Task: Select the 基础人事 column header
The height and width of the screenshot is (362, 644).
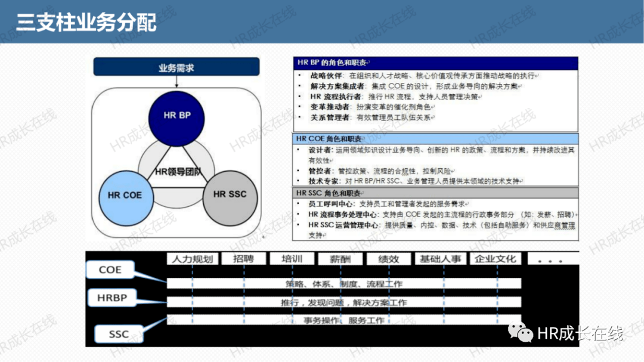Action: [440, 259]
